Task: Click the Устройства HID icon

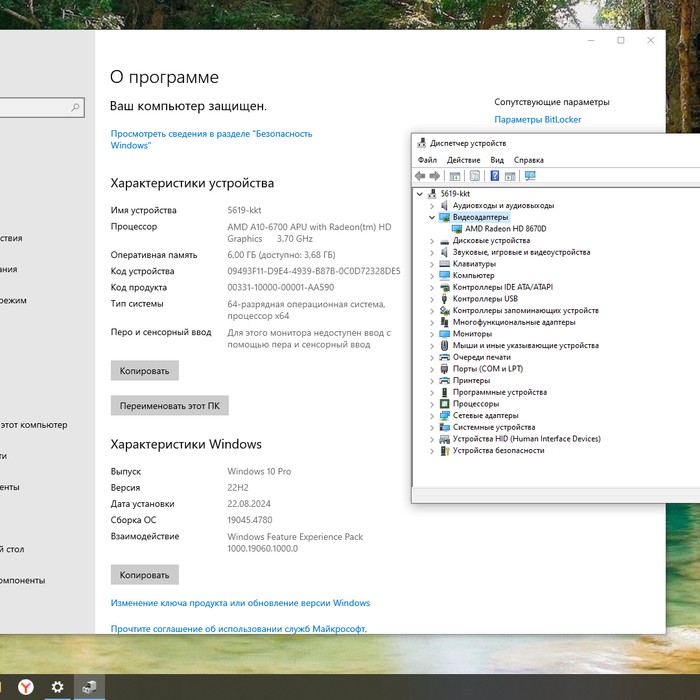Action: (x=444, y=439)
